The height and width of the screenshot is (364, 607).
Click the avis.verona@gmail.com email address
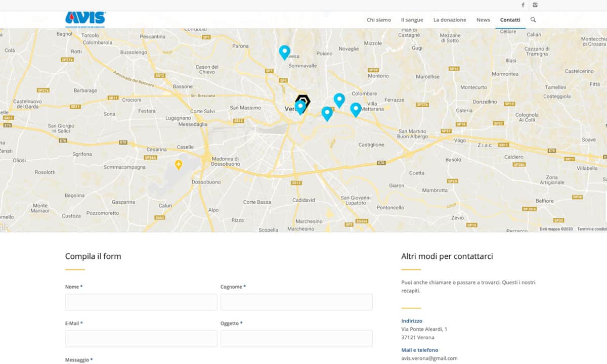point(429,358)
